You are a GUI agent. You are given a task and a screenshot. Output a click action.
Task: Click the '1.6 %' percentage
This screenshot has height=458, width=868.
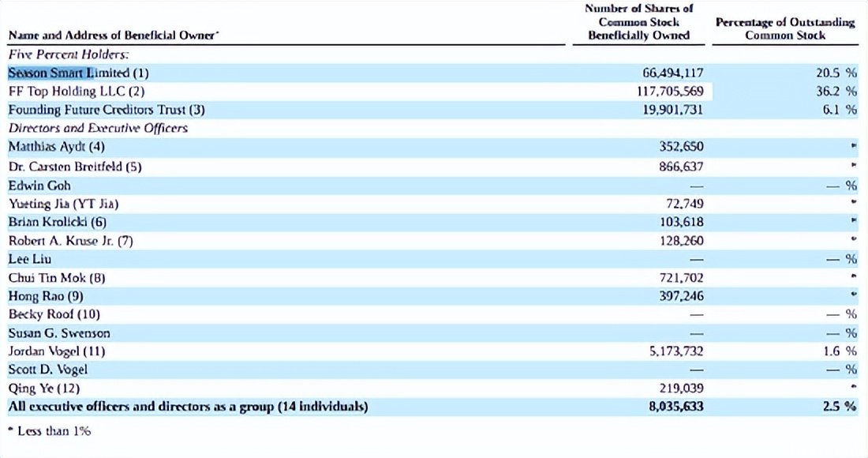pos(840,351)
